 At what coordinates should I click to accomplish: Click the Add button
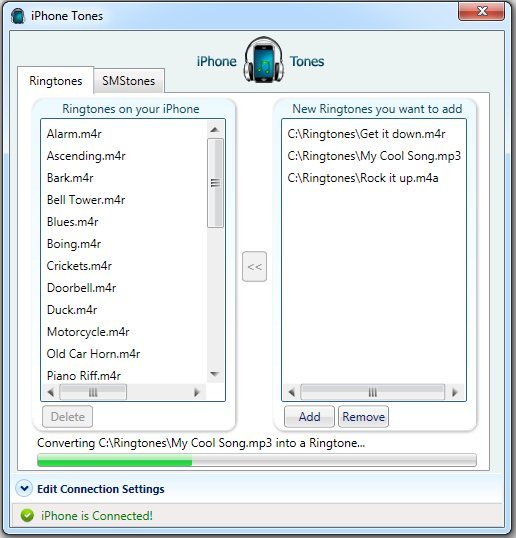click(x=309, y=417)
